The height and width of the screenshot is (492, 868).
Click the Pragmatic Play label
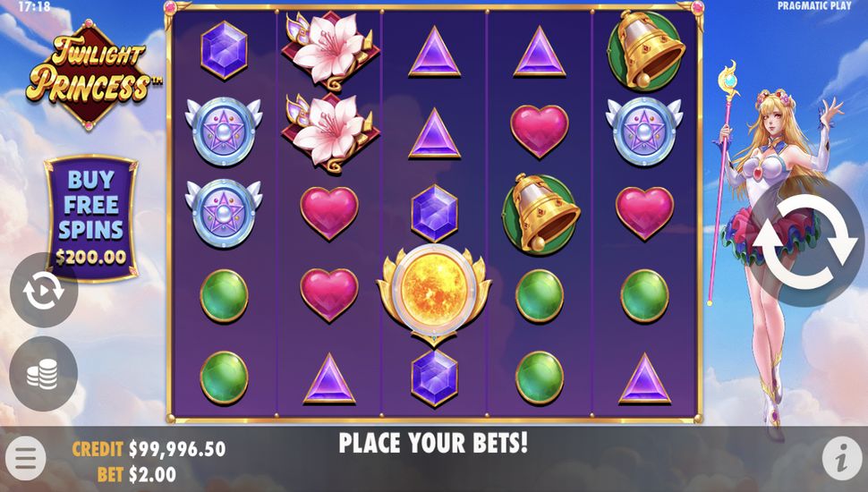tap(814, 6)
